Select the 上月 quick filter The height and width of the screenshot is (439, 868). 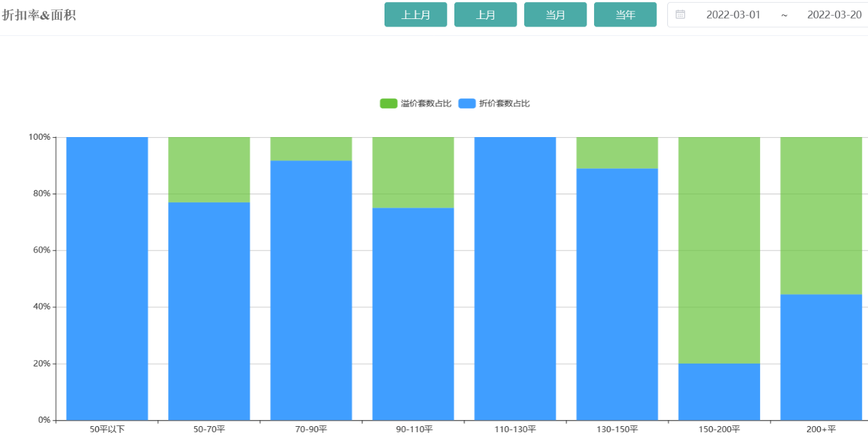pyautogui.click(x=485, y=14)
